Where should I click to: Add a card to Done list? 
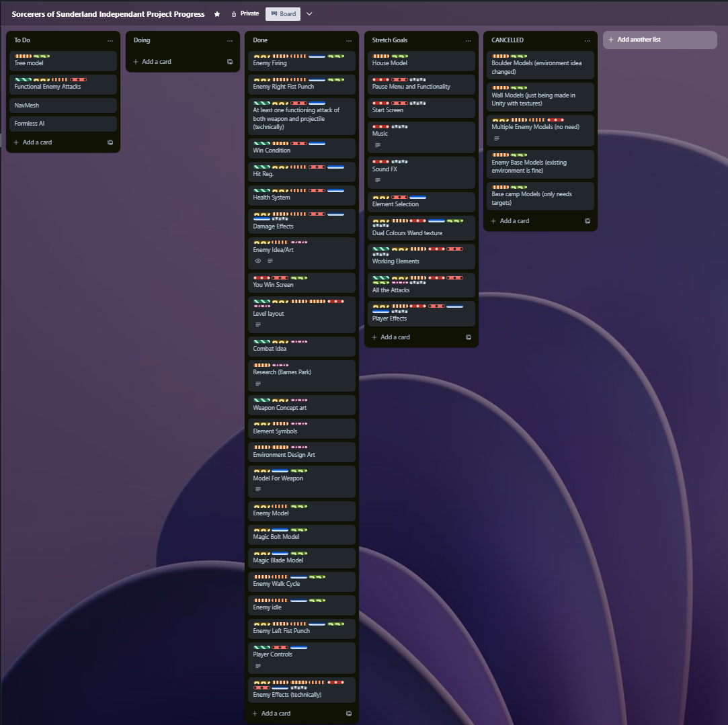(272, 714)
